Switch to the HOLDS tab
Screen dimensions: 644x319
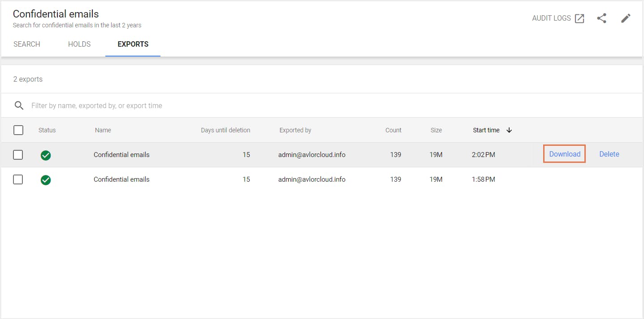79,44
